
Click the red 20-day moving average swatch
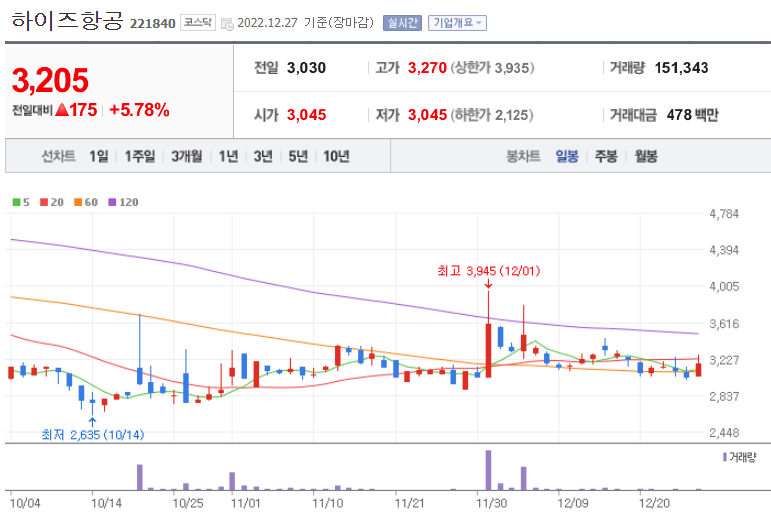[44, 202]
